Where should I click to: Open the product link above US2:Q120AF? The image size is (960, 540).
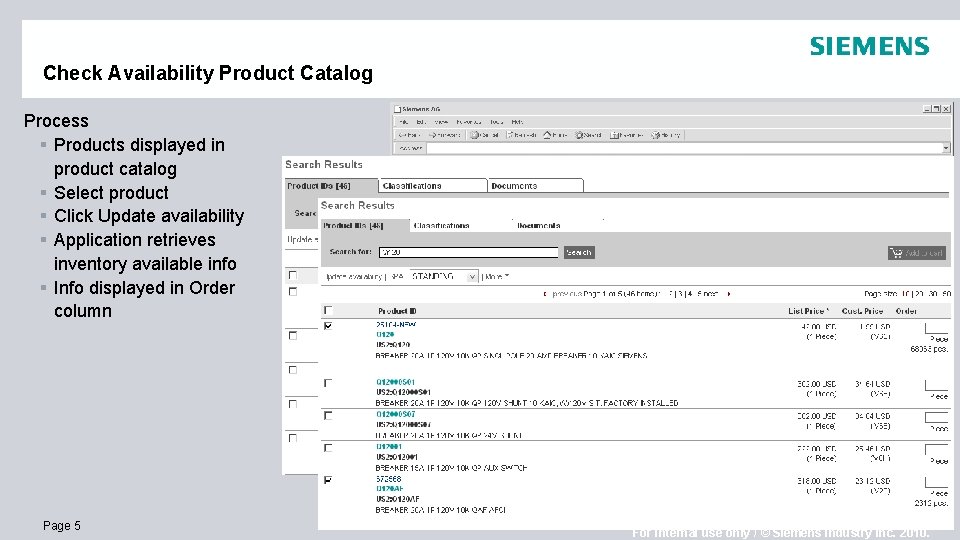[x=389, y=489]
